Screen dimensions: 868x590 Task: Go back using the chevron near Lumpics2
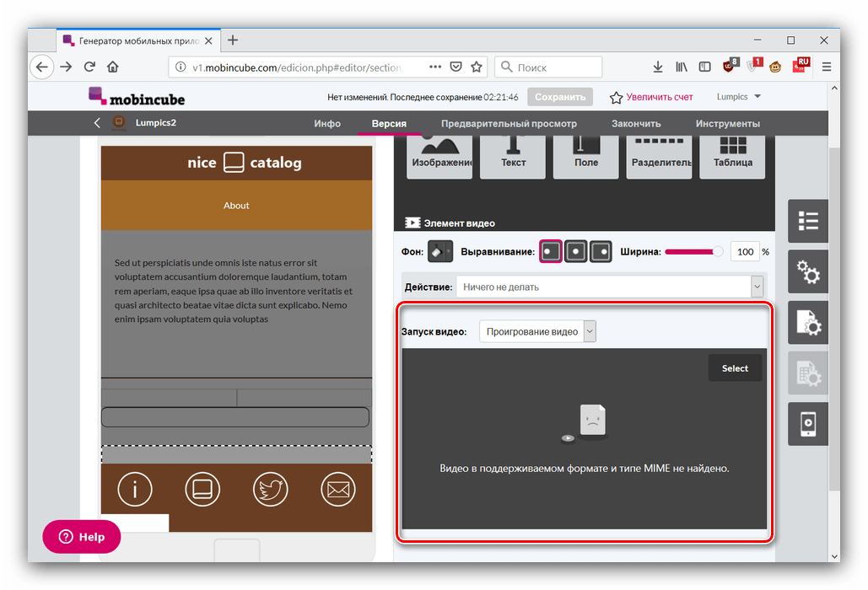[98, 123]
